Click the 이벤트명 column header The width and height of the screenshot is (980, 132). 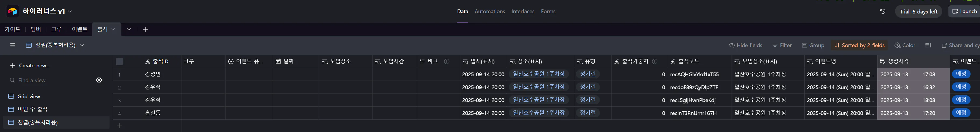[x=841, y=61]
